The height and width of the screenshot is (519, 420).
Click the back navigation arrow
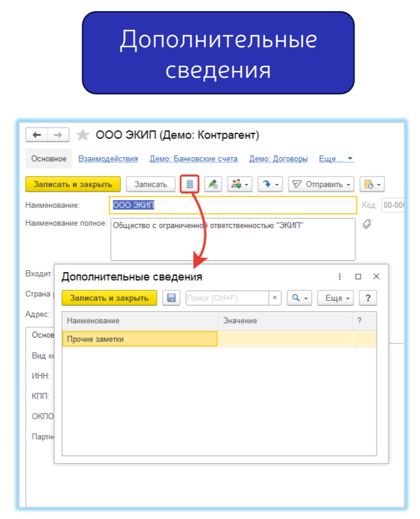(37, 135)
